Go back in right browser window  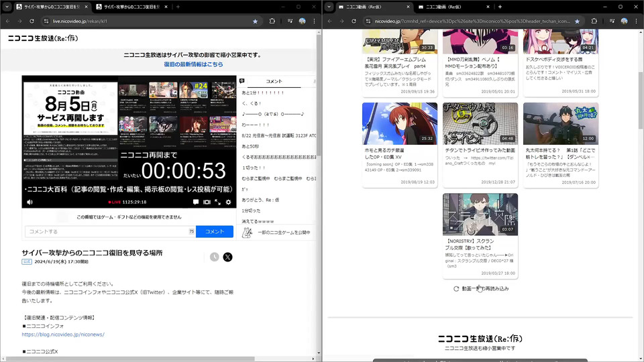[330, 21]
